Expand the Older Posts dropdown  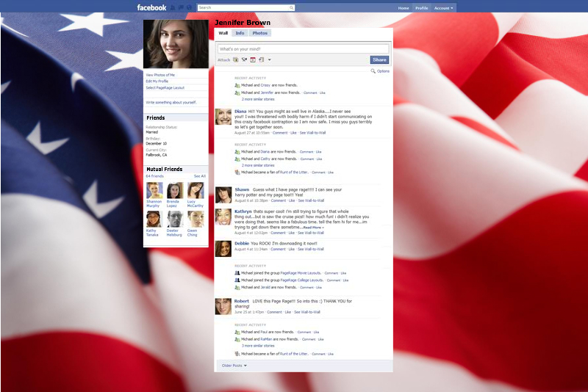(234, 365)
